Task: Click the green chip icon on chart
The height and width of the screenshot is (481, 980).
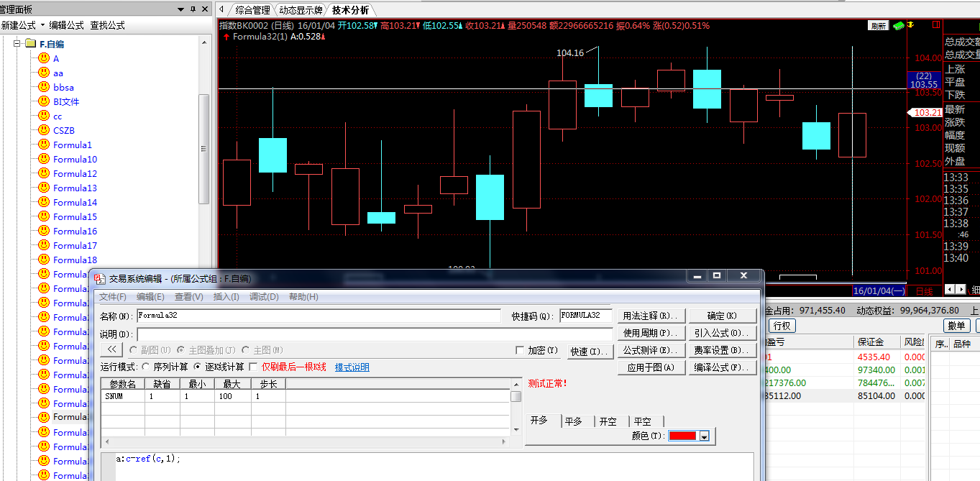Action: point(898,25)
